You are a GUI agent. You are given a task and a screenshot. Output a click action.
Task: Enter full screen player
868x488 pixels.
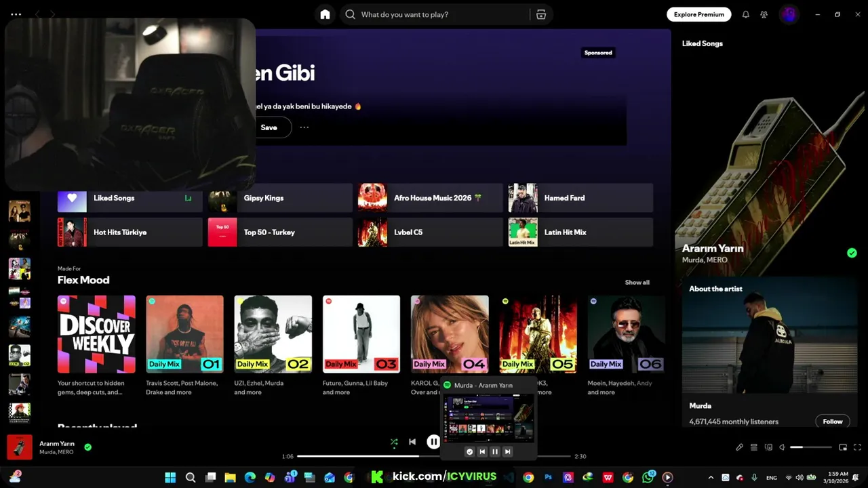857,447
